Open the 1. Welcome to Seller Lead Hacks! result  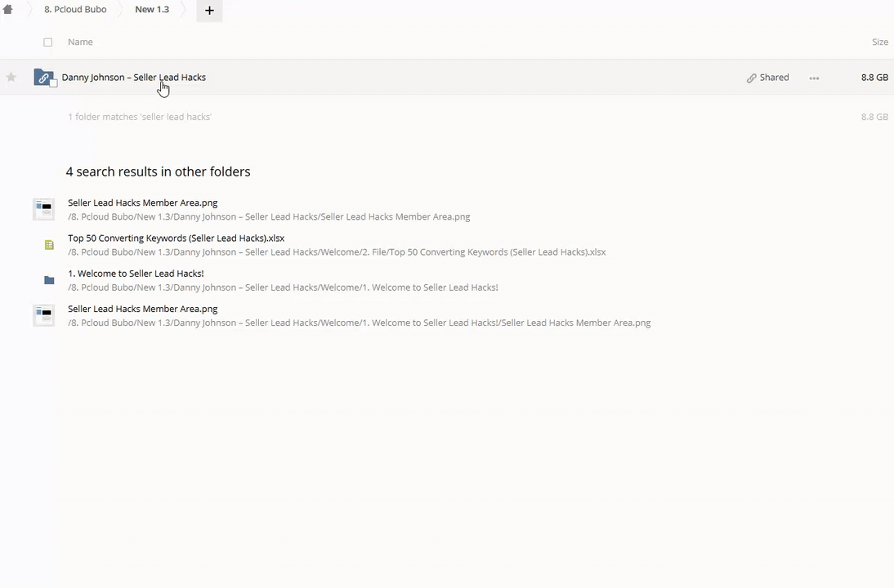pos(136,274)
